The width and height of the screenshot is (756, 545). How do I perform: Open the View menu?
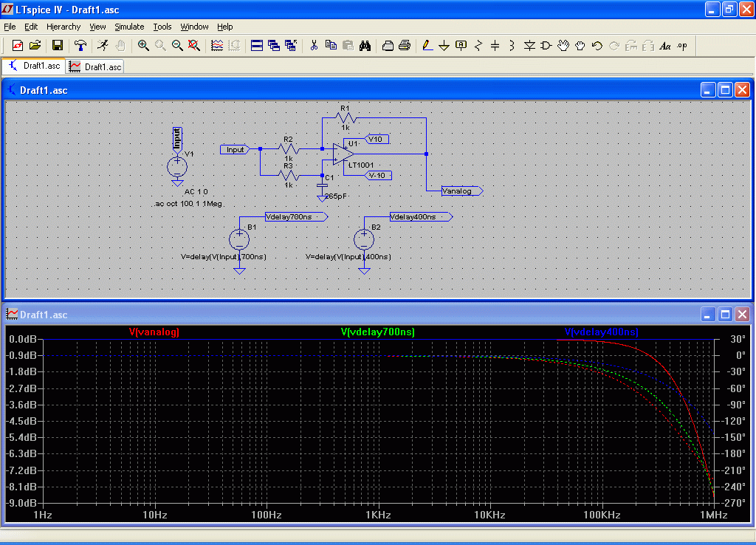(x=97, y=27)
